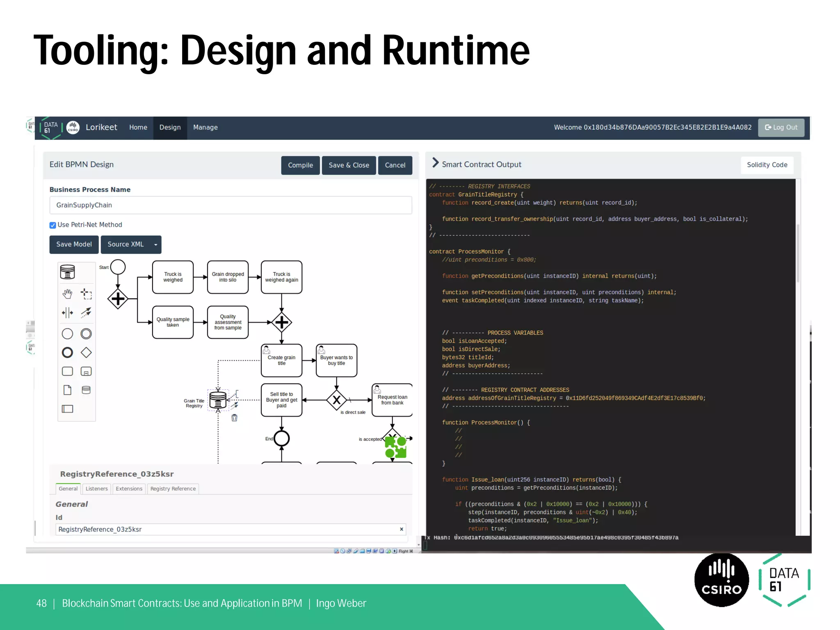Select the first parallel split gateway
Viewport: 840px width, 630px height.
click(x=118, y=299)
